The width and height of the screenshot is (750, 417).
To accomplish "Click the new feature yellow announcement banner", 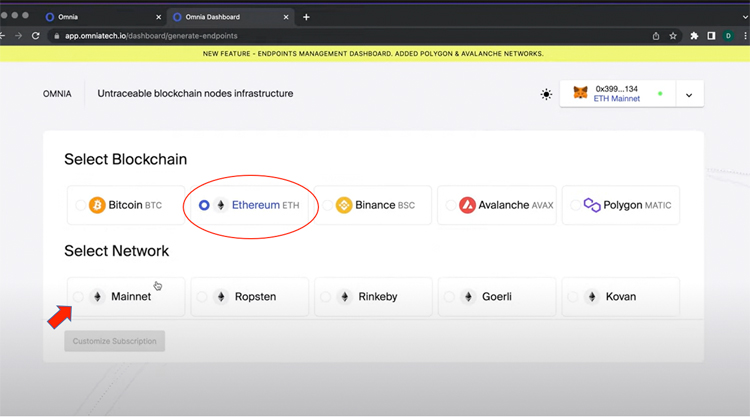I will click(x=375, y=54).
